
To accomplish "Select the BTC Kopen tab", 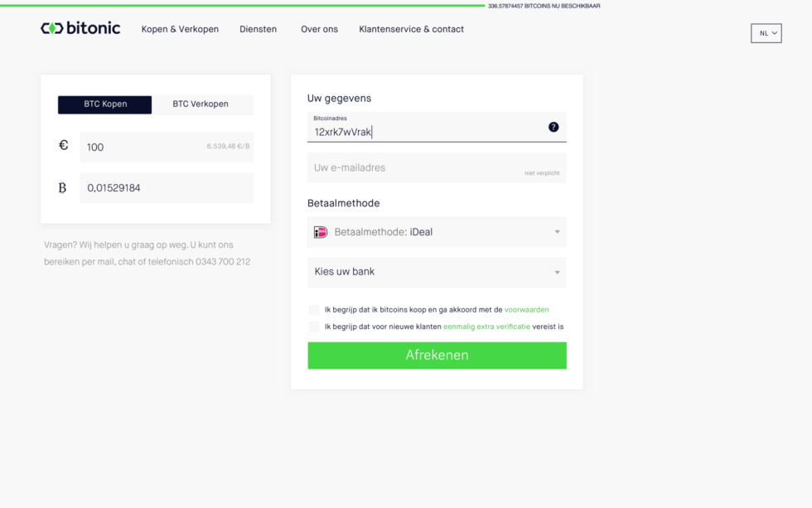I will [x=104, y=104].
